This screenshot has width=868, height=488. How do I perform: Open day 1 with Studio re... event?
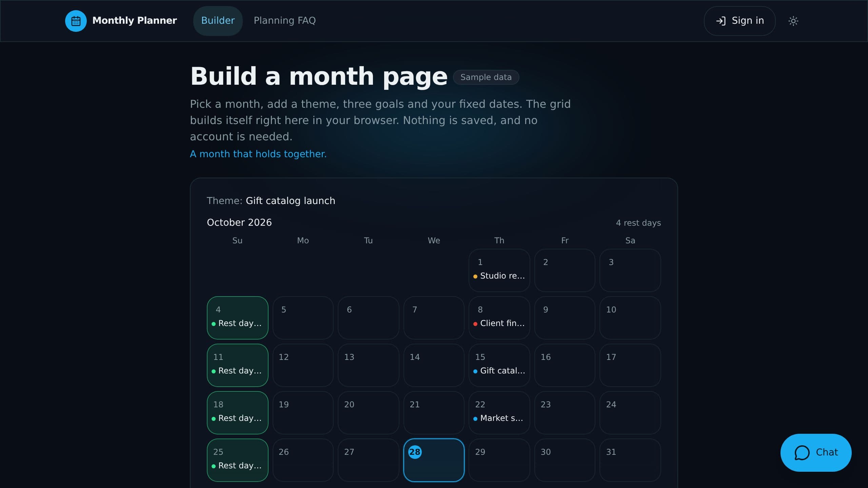pos(499,270)
